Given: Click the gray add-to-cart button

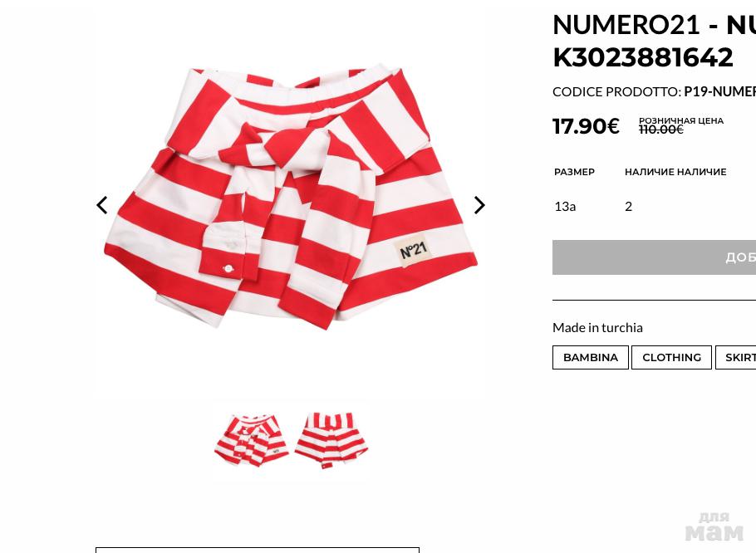Looking at the screenshot, I should point(655,257).
